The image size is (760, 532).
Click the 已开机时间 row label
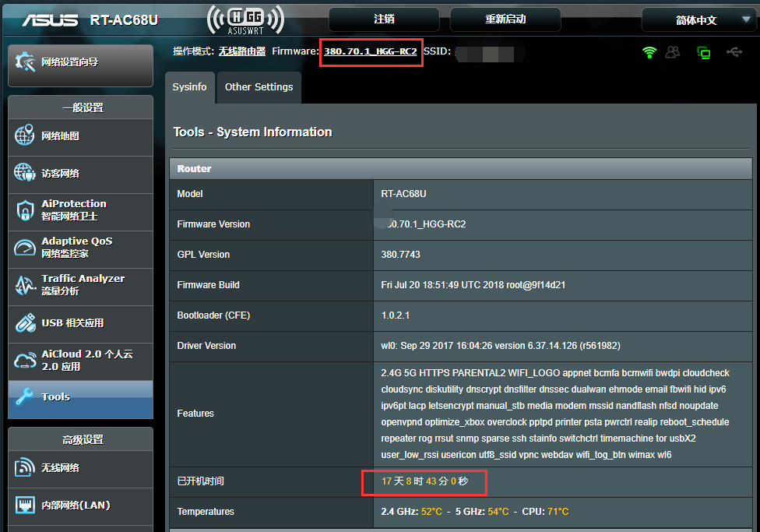point(201,481)
